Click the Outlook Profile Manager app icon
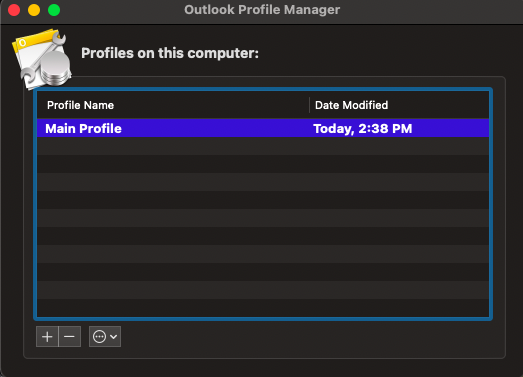523x377 pixels. point(42,59)
